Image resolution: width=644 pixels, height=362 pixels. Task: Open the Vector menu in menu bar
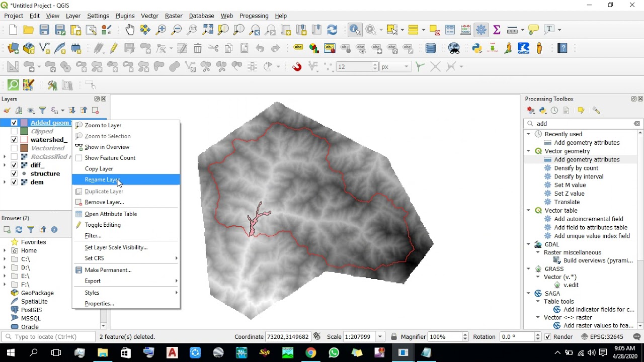click(150, 16)
